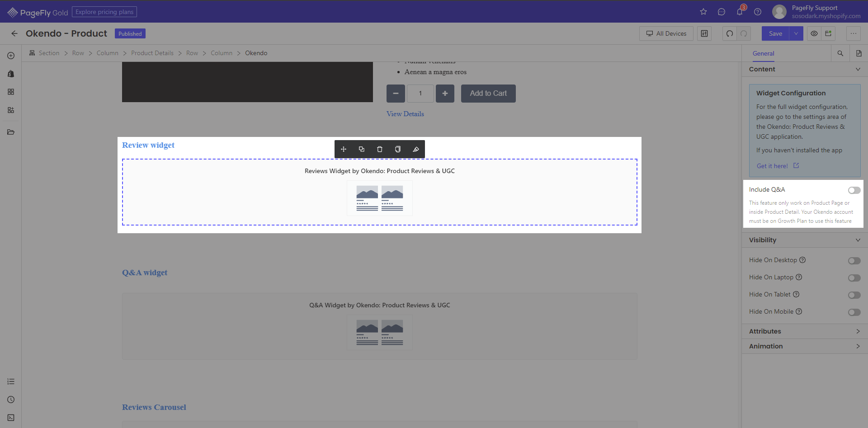Click the Add to Cart button
The image size is (868, 428).
pos(488,94)
